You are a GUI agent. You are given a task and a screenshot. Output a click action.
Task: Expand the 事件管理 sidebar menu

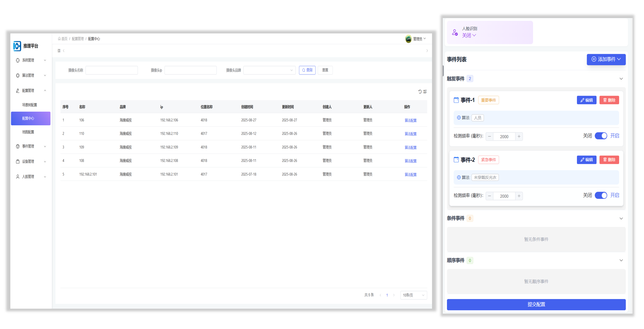(x=31, y=146)
